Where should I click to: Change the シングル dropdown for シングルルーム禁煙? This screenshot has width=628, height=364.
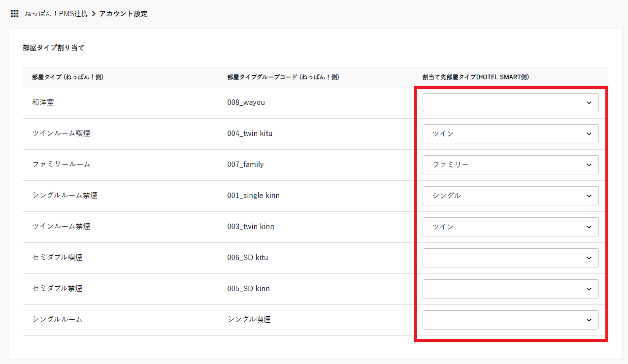510,196
